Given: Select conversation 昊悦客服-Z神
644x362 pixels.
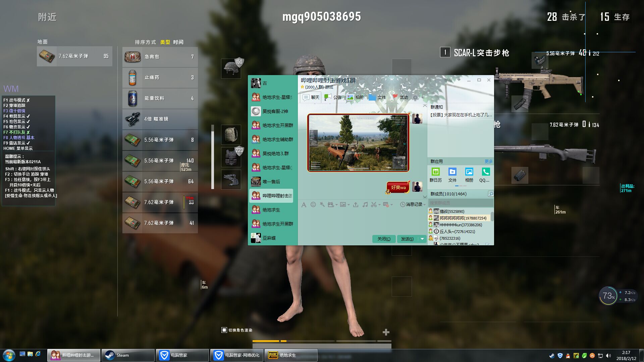Looking at the screenshot, I should click(272, 111).
